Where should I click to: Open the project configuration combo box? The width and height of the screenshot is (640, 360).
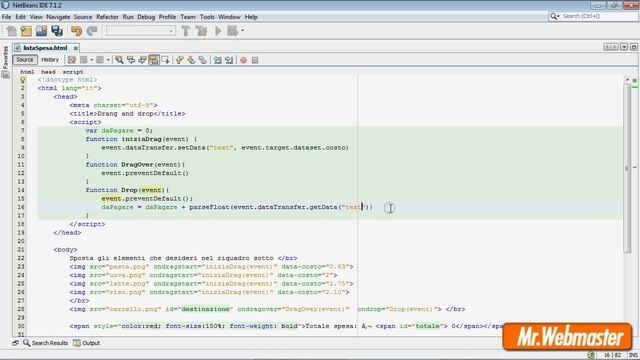(141, 31)
